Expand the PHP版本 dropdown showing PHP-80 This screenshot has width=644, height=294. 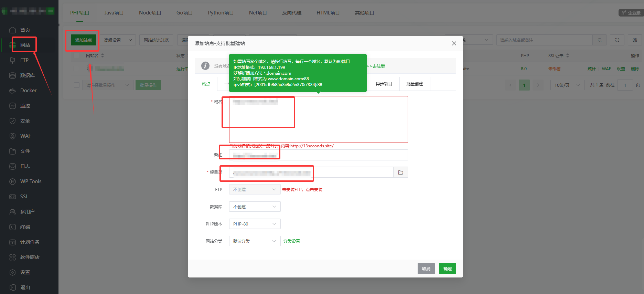[255, 224]
